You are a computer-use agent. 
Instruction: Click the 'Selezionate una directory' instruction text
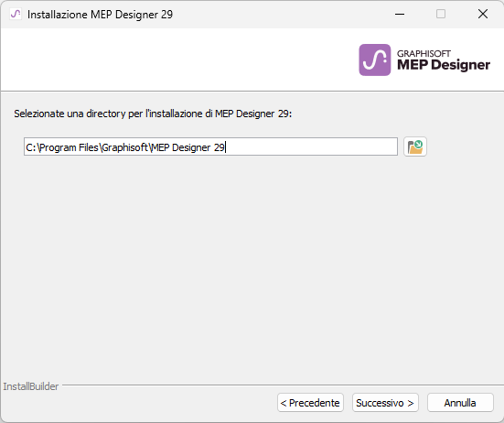153,114
